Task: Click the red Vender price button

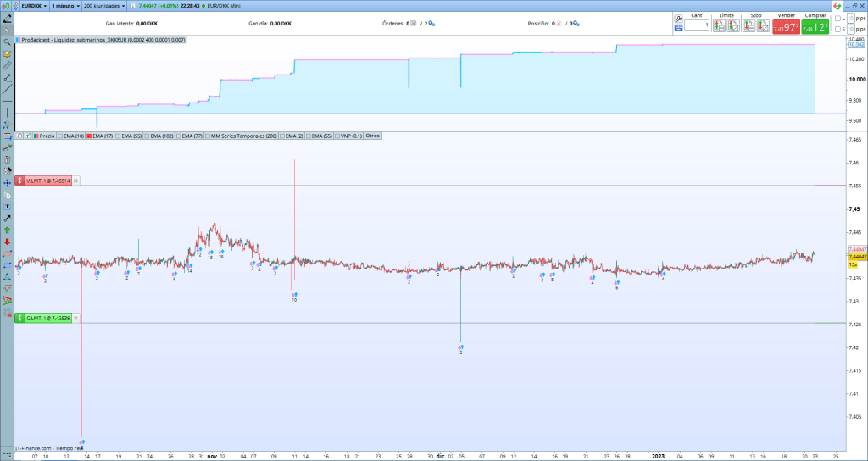Action: pos(785,26)
